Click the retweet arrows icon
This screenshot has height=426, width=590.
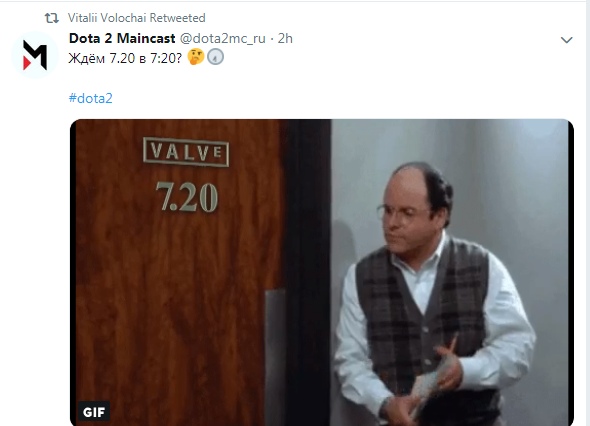pyautogui.click(x=52, y=18)
